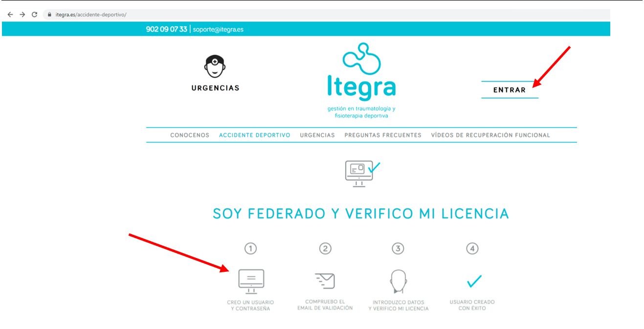
Task: Reload the page with the refresh icon
Action: click(34, 15)
